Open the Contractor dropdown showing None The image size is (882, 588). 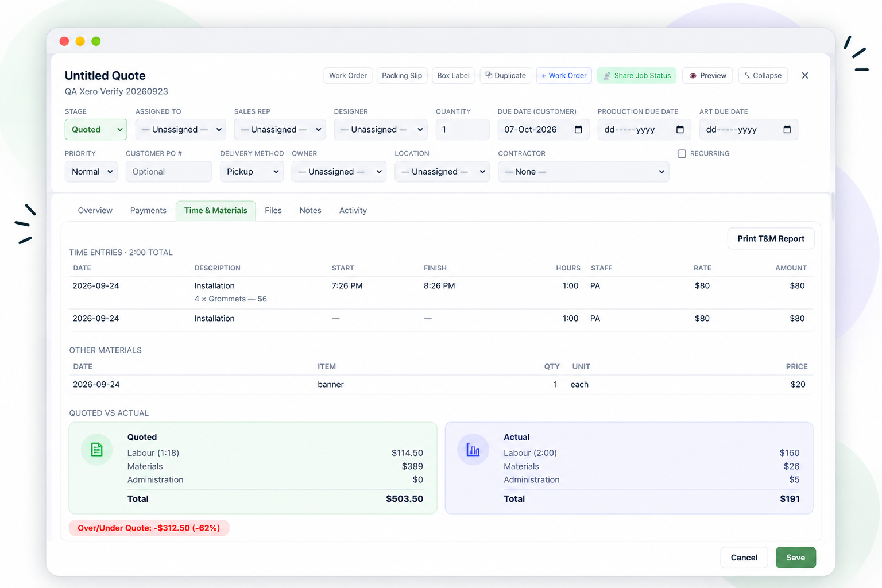tap(583, 172)
